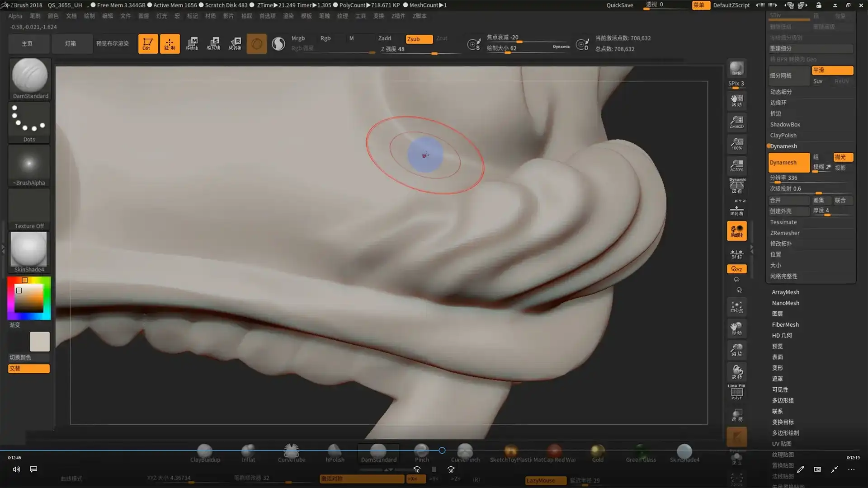The height and width of the screenshot is (488, 868).
Task: Click the QuickSave button
Action: [619, 5]
